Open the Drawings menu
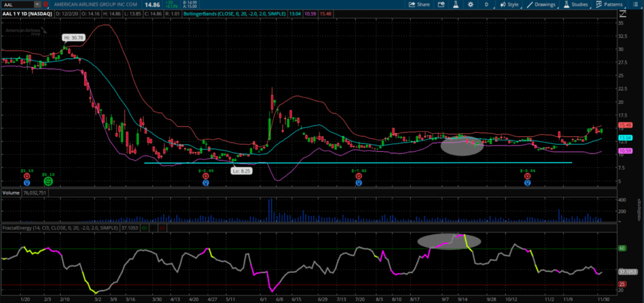The height and width of the screenshot is (303, 644). click(542, 4)
